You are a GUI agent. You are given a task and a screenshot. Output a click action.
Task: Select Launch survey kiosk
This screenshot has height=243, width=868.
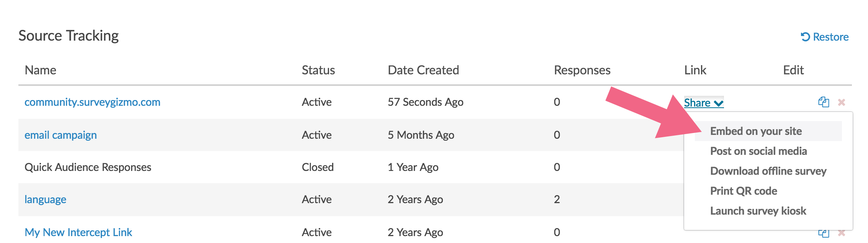pyautogui.click(x=758, y=211)
